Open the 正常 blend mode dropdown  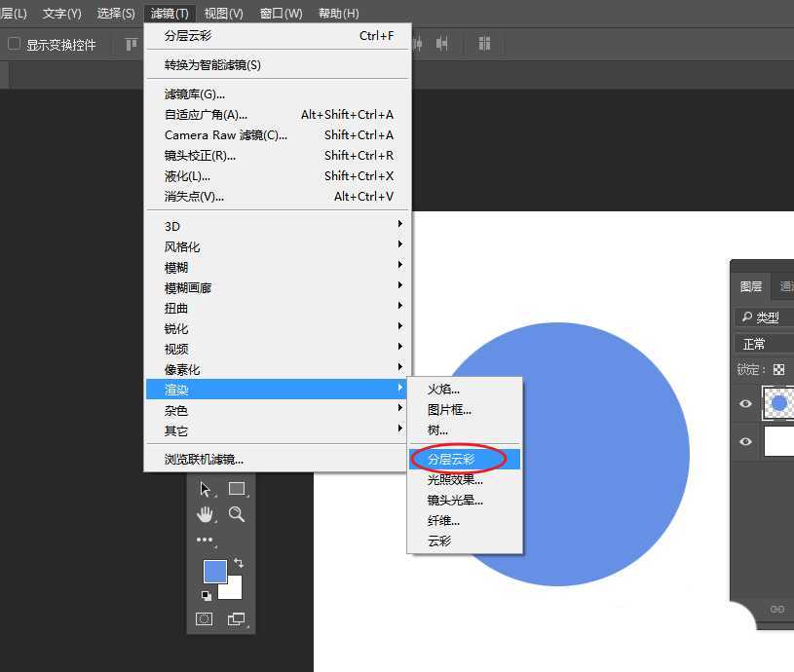[763, 343]
